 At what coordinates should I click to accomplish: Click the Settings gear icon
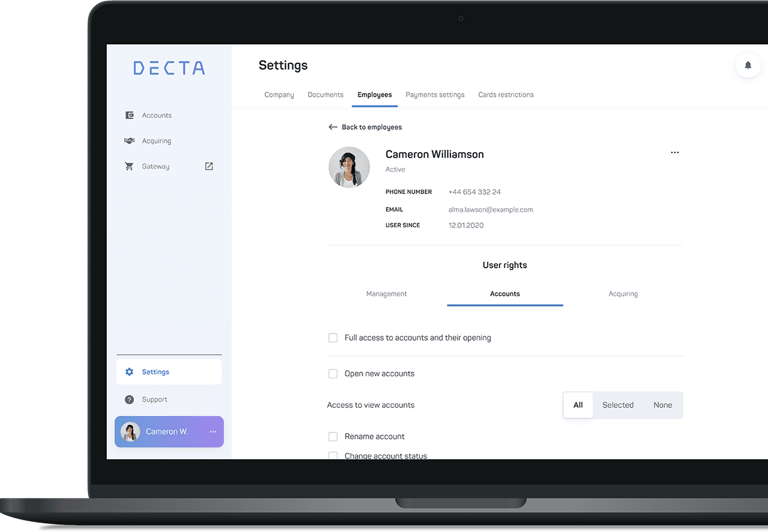(130, 371)
